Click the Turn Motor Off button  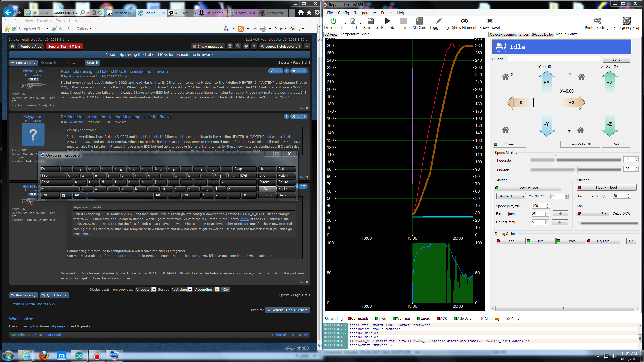click(x=580, y=144)
